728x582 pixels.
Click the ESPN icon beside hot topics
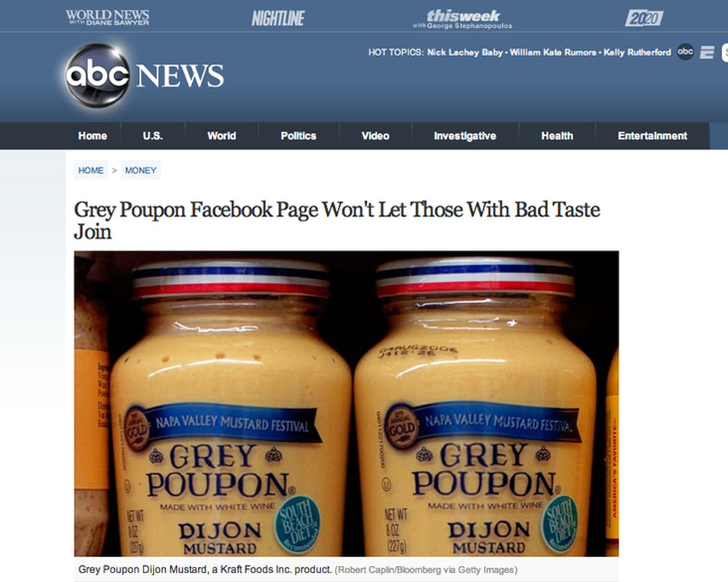[x=707, y=52]
